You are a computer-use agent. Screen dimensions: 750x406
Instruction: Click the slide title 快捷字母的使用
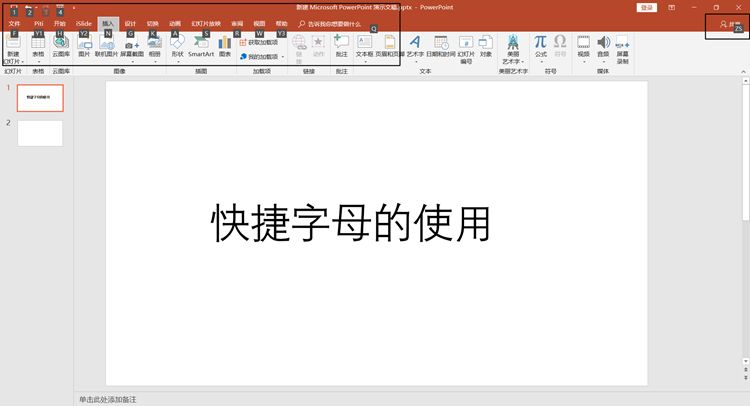[x=351, y=223]
